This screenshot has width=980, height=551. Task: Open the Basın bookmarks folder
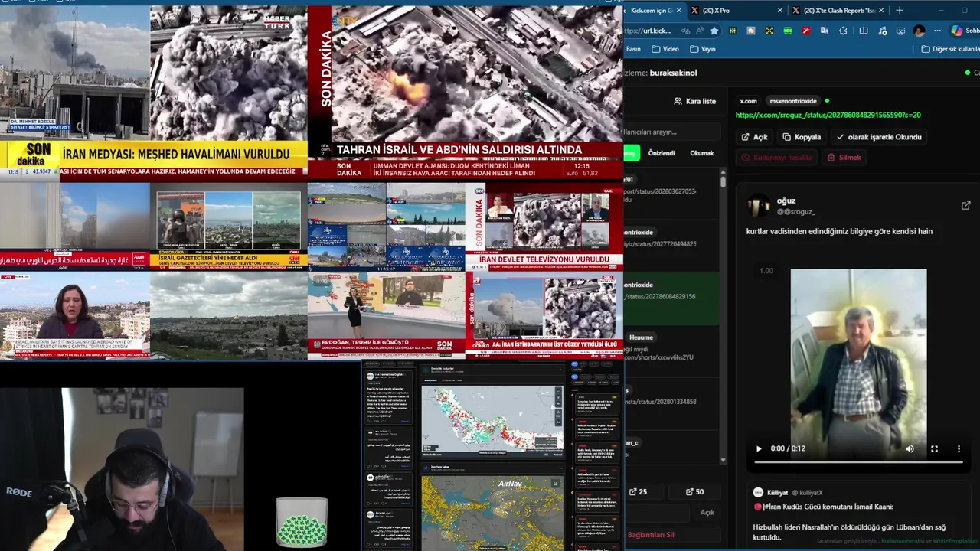point(633,49)
